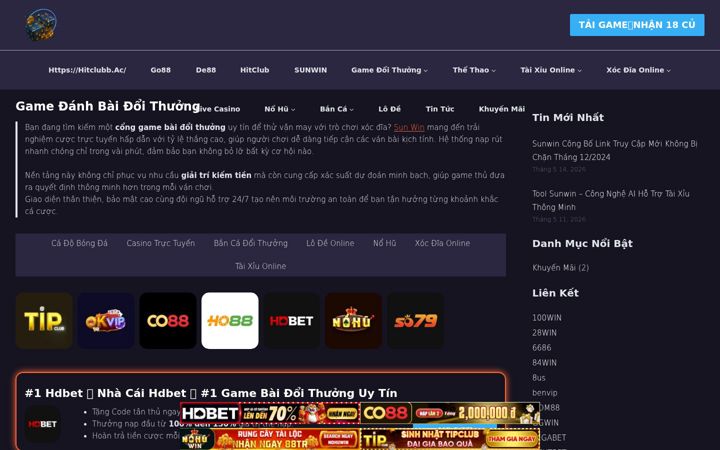Expand the Bắn Cá dropdown menu

337,109
